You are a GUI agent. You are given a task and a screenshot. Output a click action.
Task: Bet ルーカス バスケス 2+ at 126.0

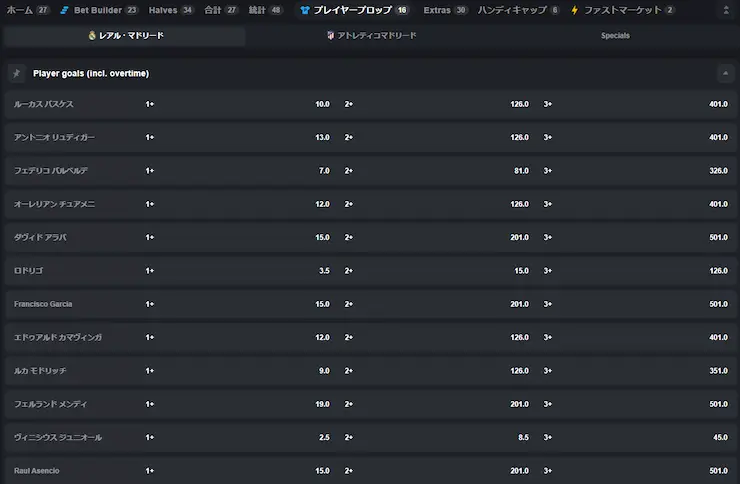coord(437,104)
